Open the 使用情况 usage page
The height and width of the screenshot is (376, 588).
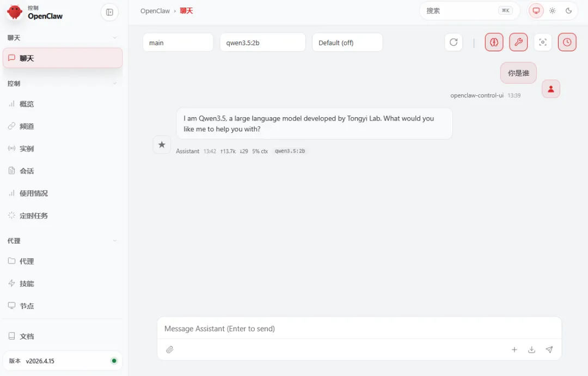(63, 193)
